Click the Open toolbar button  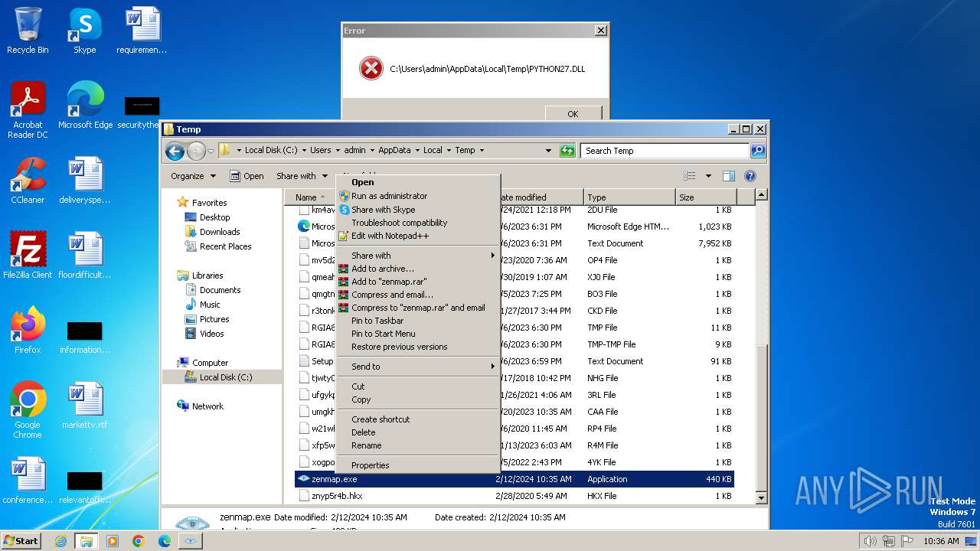(x=247, y=176)
